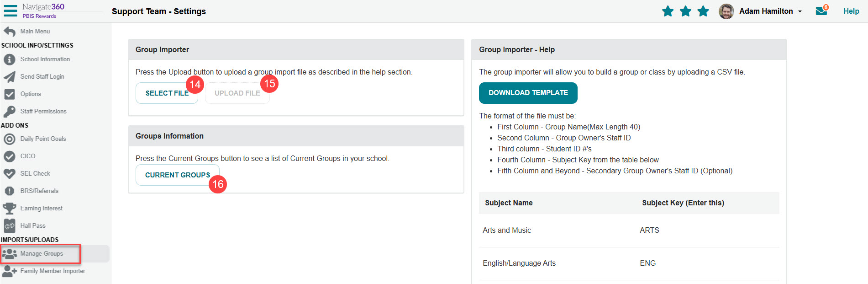Image resolution: width=868 pixels, height=284 pixels.
Task: Click the Hall Pass icon
Action: (x=9, y=226)
